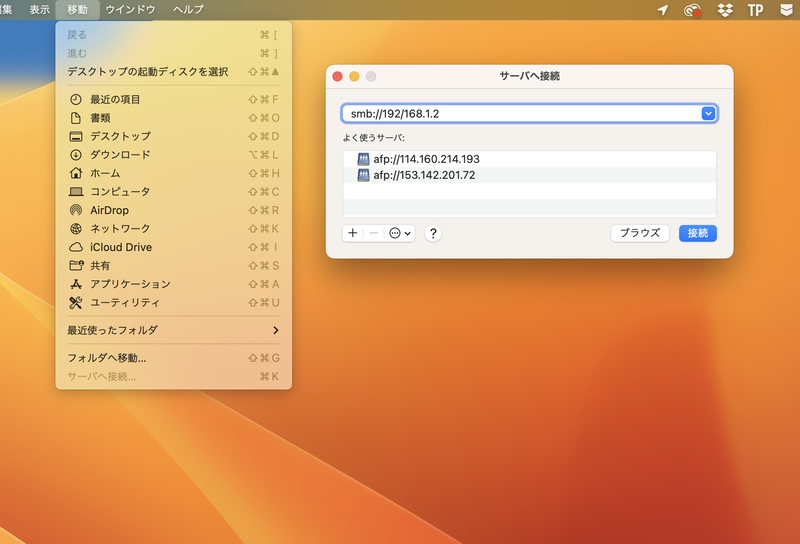Viewport: 800px width, 544px height.
Task: Click the shared folder icon beside 共有
Action: pos(76,265)
